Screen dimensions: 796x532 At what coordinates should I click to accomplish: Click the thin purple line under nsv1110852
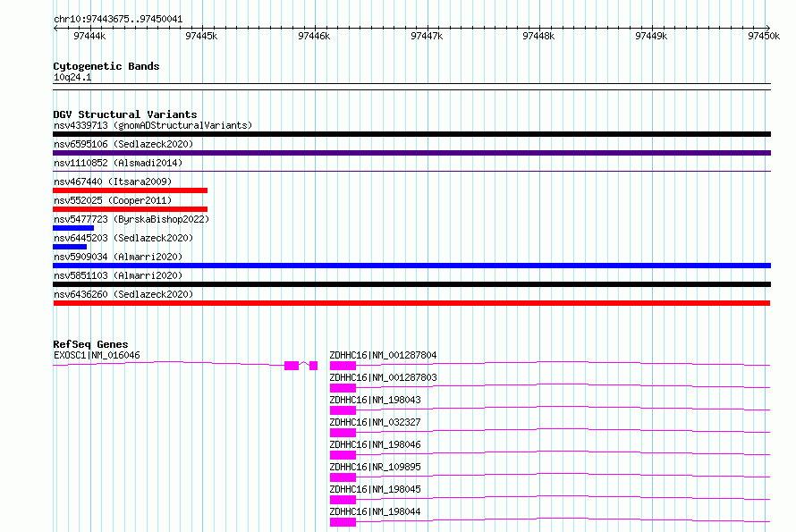tap(411, 172)
